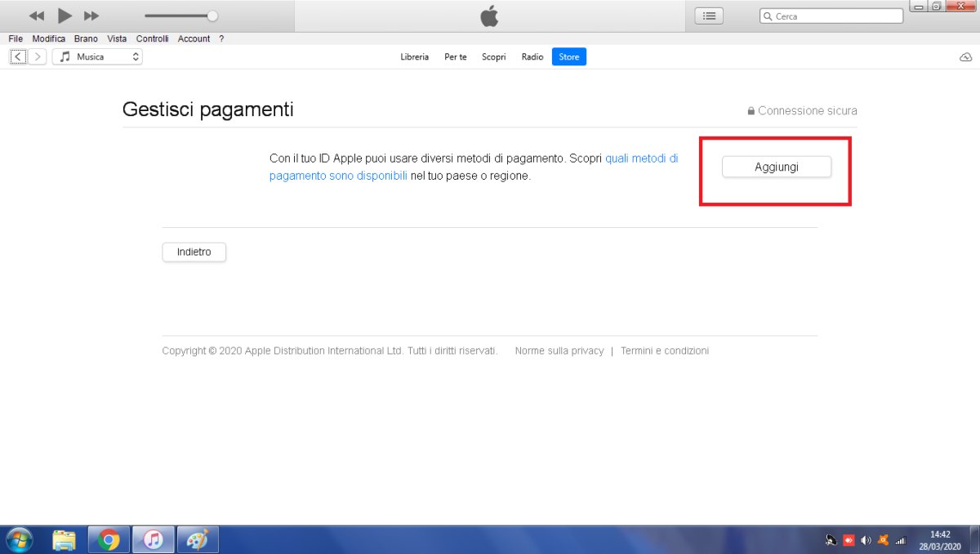Click the magnifier icon in search box
The image size is (980, 554).
click(x=768, y=16)
